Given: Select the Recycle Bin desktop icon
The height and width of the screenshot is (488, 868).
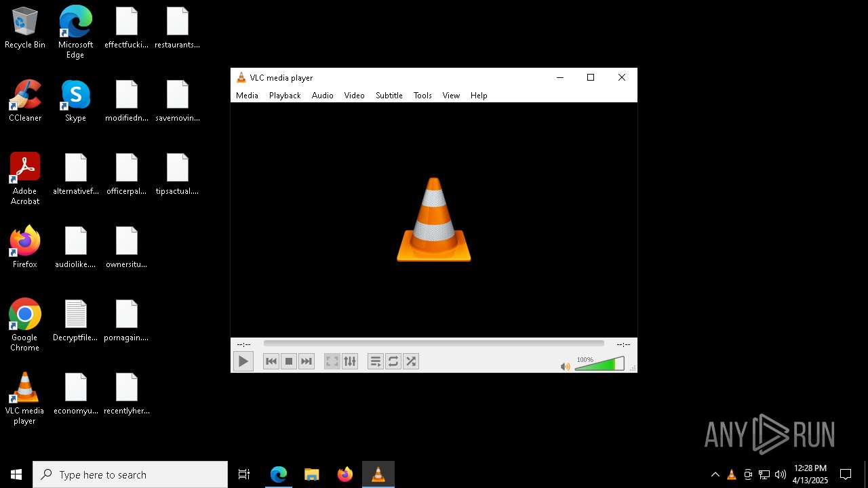Looking at the screenshot, I should [x=25, y=28].
